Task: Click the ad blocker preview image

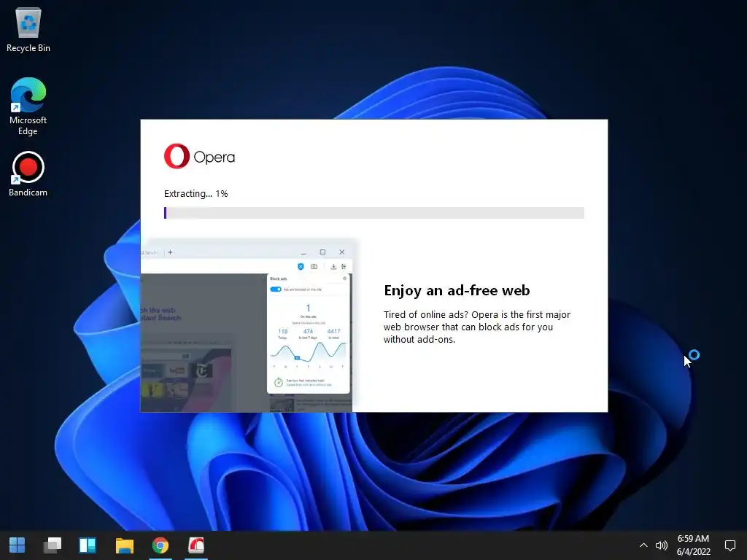Action: 247,325
